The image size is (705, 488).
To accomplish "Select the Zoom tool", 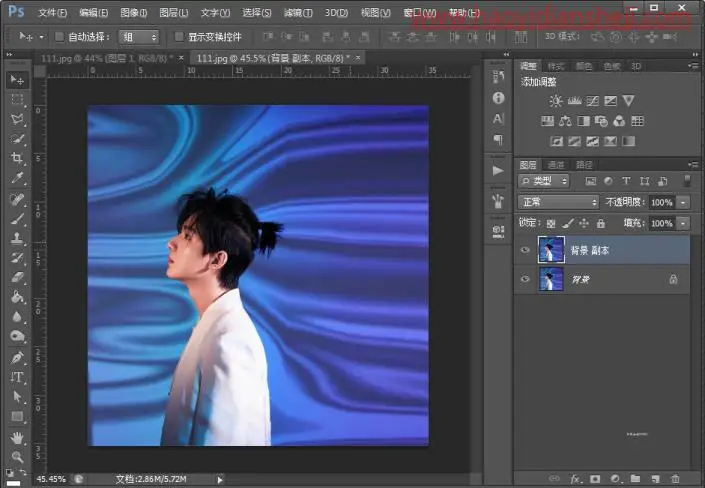I will pyautogui.click(x=17, y=457).
